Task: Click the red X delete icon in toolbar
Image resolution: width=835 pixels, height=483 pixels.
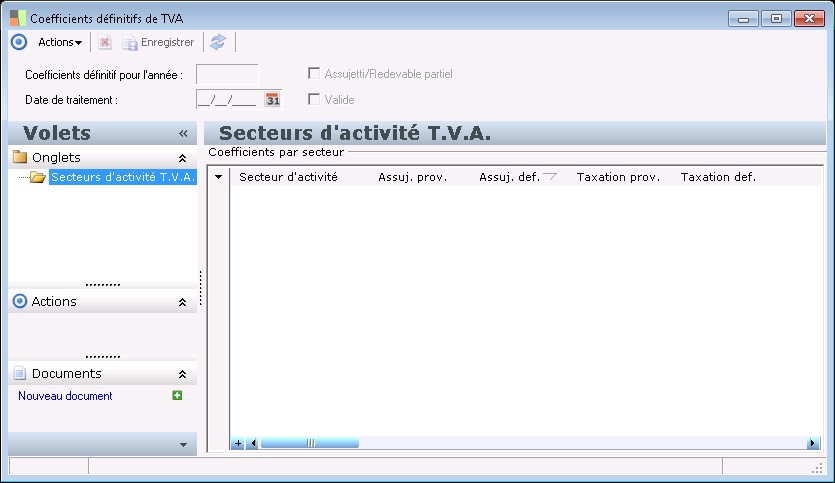Action: [x=105, y=42]
